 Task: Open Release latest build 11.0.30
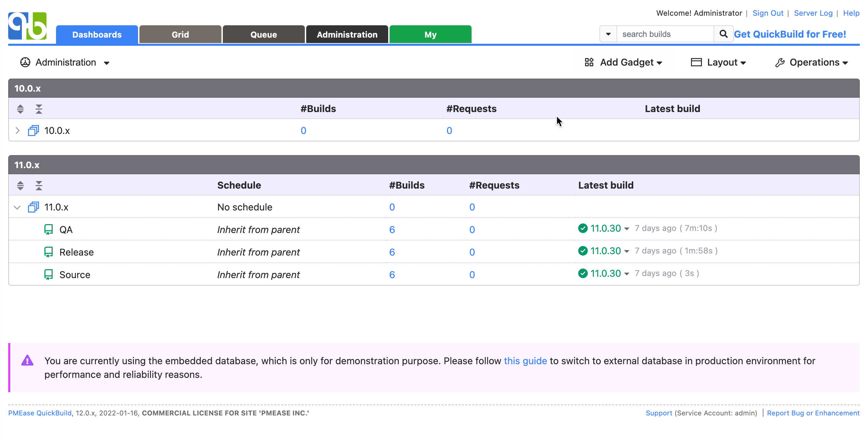click(606, 251)
